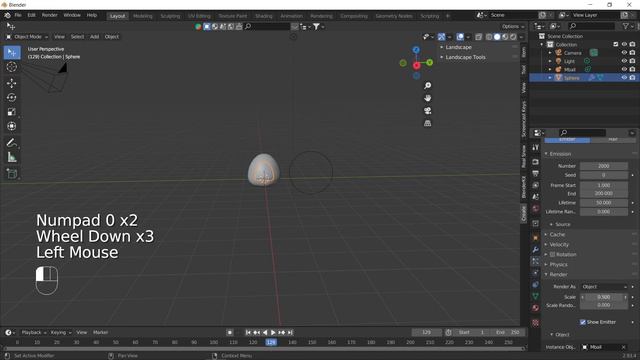Select the Rotate tool
The image size is (640, 360).
12,98
